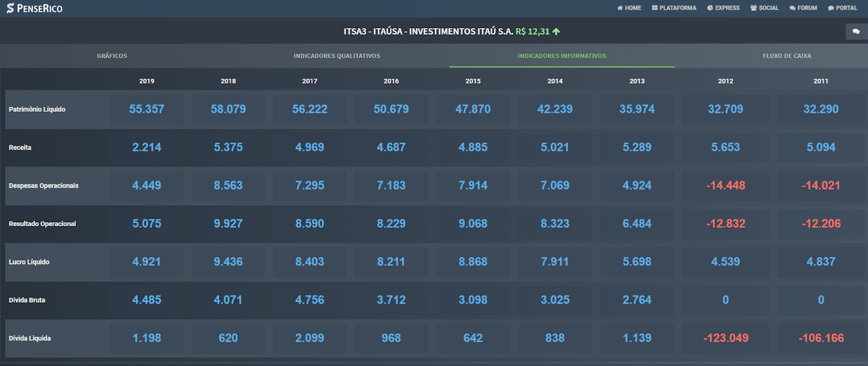Switch to FLUXO DE CAIXA tab
The height and width of the screenshot is (366, 868).
click(x=787, y=56)
